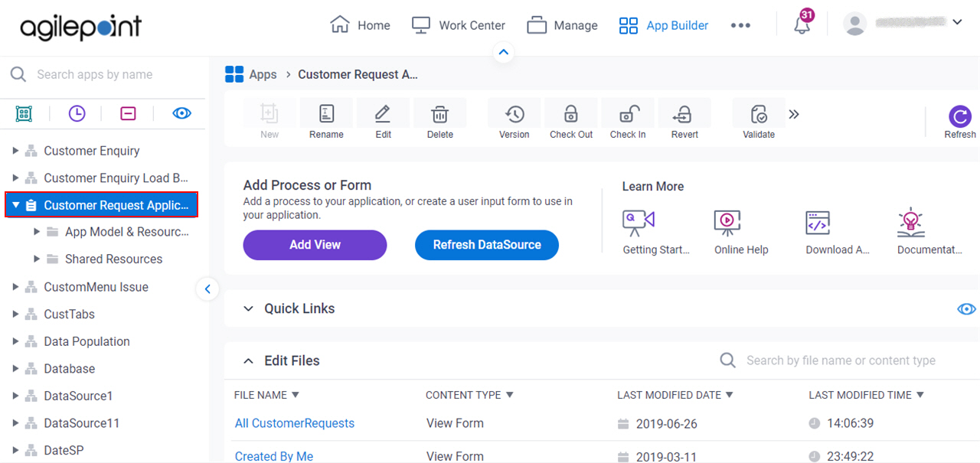The width and height of the screenshot is (980, 463).
Task: Click the search icon in Edit Files
Action: [x=728, y=360]
